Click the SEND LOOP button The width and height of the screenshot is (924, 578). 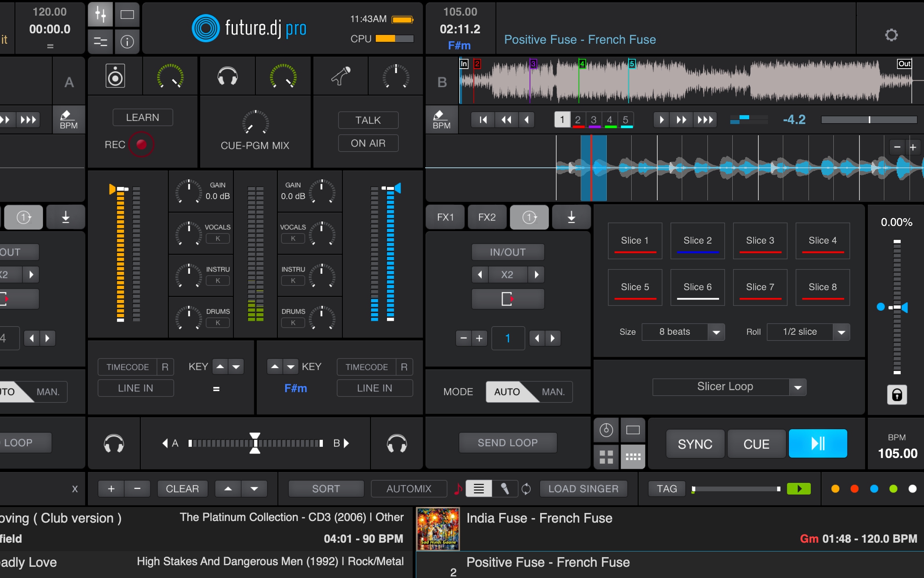click(507, 442)
